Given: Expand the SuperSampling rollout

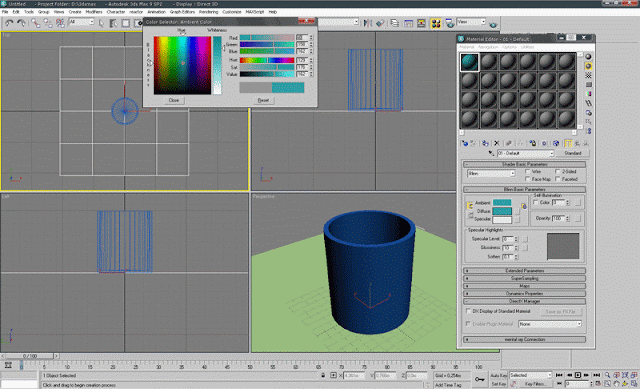Looking at the screenshot, I should coord(524,278).
